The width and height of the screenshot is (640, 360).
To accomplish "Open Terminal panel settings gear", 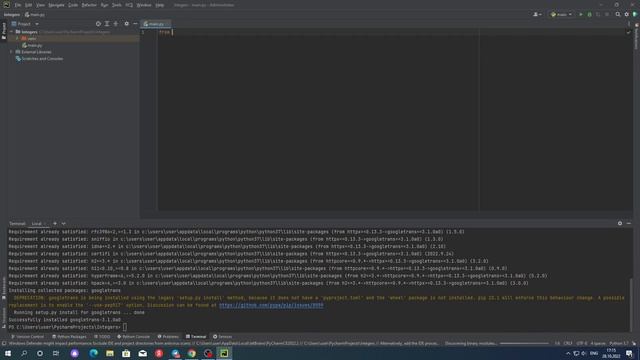I will 620,223.
